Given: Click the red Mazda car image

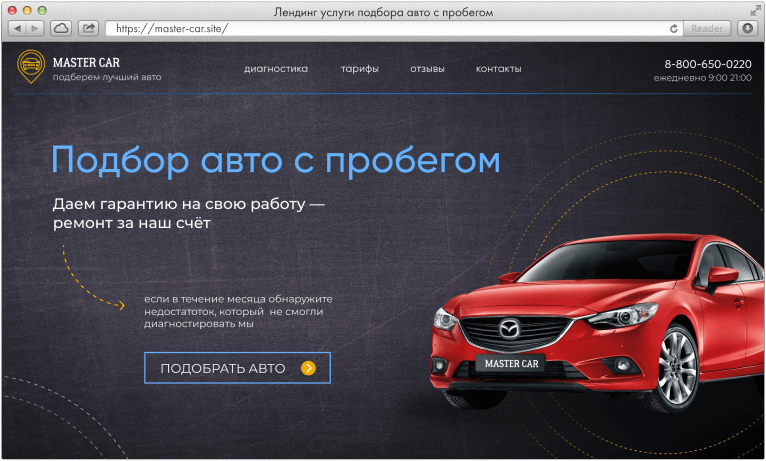Looking at the screenshot, I should 597,322.
